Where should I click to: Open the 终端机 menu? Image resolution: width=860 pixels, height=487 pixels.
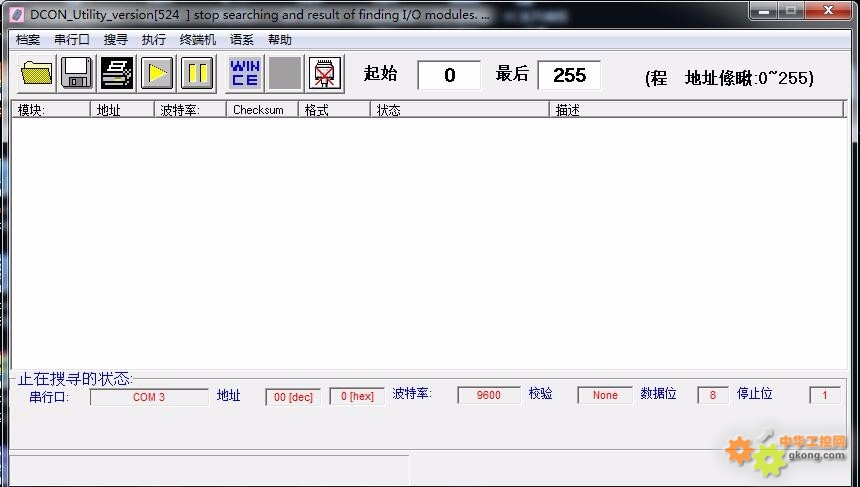pyautogui.click(x=198, y=40)
